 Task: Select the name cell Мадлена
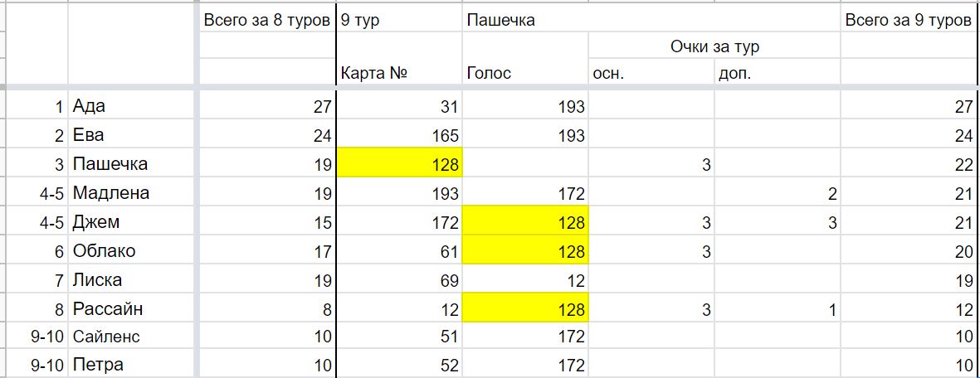click(133, 193)
